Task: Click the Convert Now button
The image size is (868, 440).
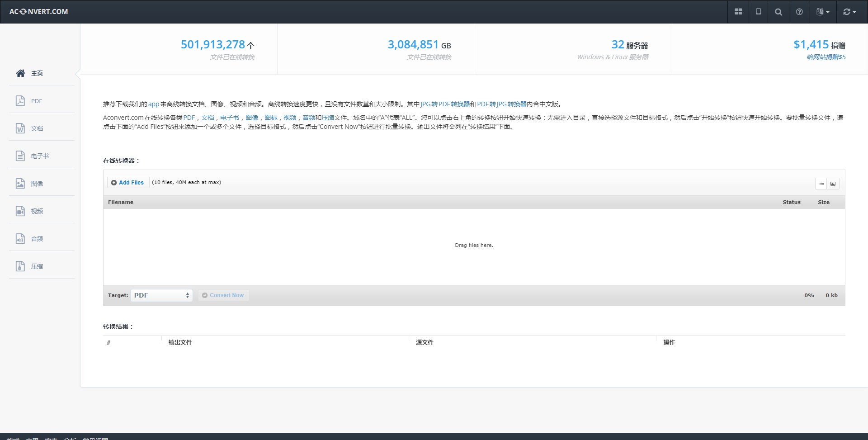Action: [223, 295]
